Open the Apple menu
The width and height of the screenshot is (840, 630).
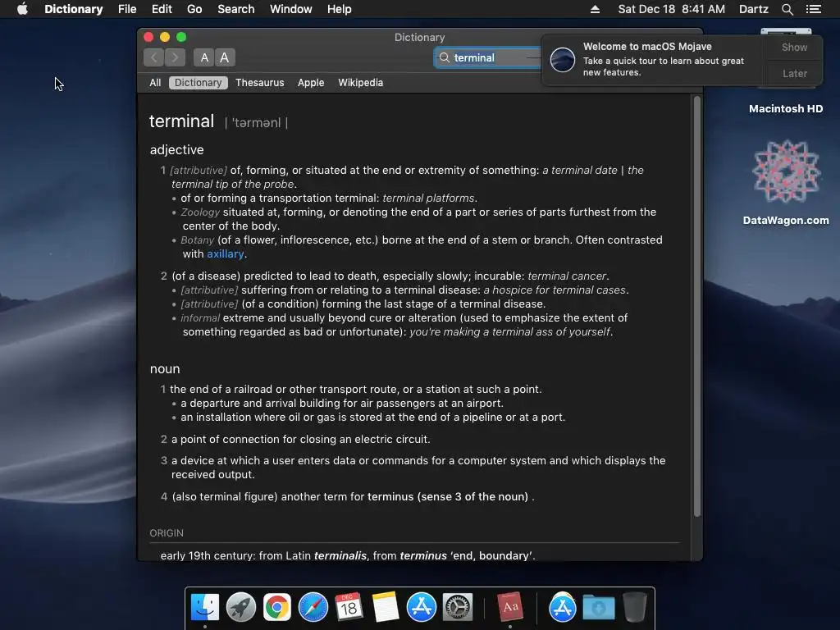(22, 9)
